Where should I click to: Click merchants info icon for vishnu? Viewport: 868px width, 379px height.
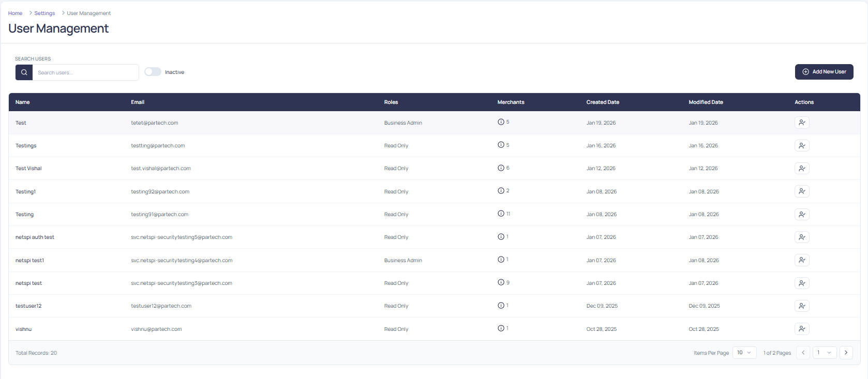501,328
